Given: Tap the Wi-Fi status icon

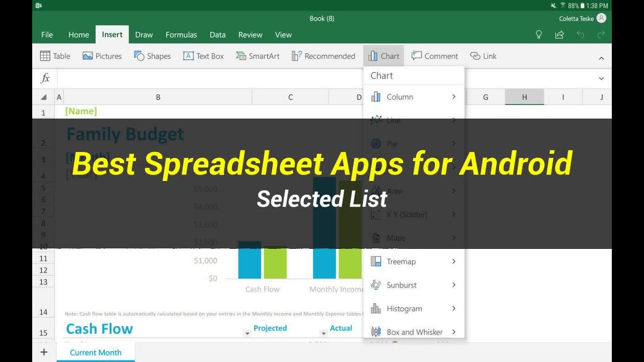Looking at the screenshot, I should 563,6.
